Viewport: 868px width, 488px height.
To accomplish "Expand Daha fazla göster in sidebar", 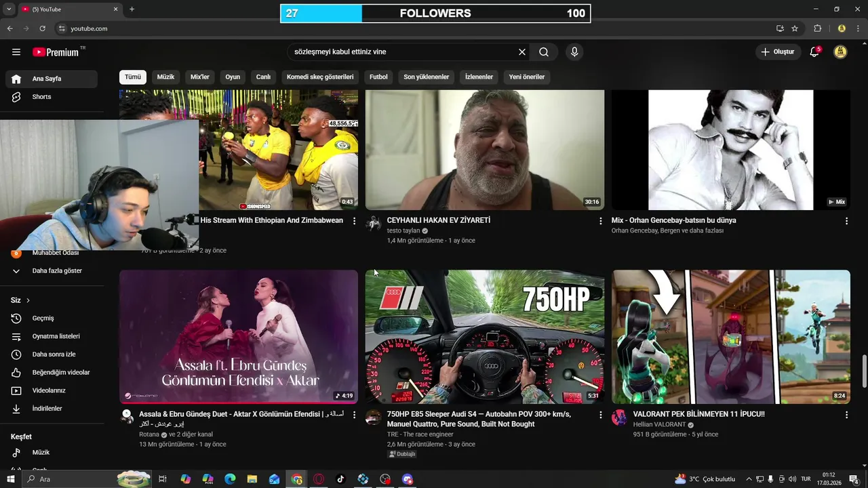I will (x=52, y=270).
